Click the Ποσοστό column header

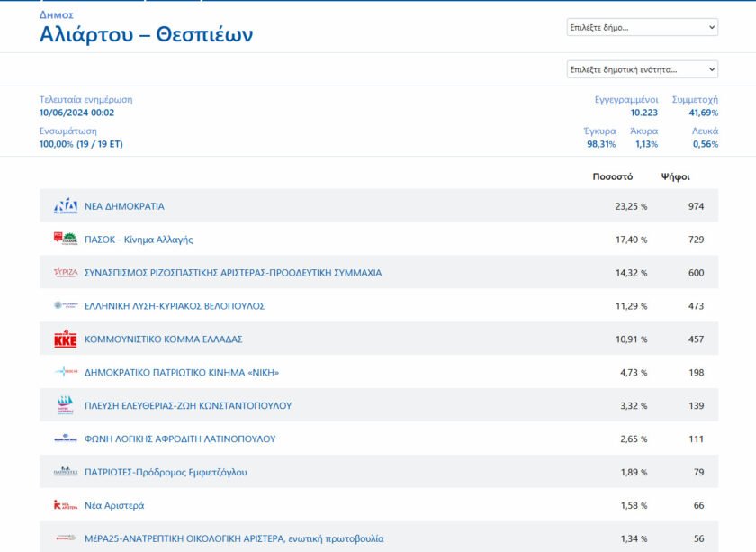[612, 176]
